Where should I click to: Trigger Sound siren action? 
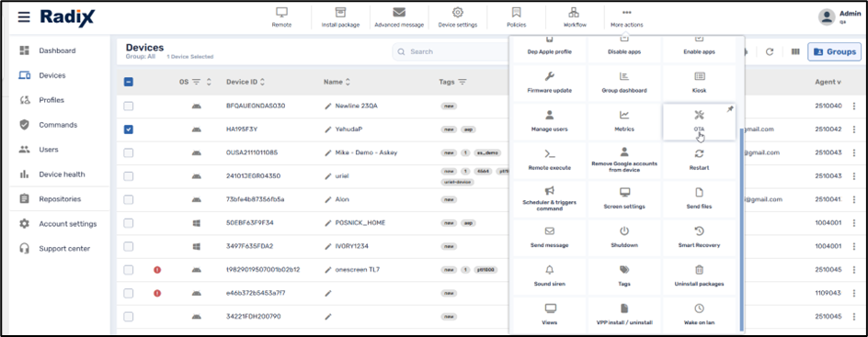[x=550, y=275]
